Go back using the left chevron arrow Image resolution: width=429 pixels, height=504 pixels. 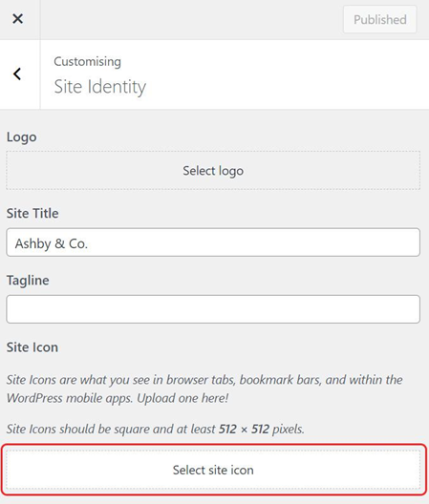click(x=17, y=73)
